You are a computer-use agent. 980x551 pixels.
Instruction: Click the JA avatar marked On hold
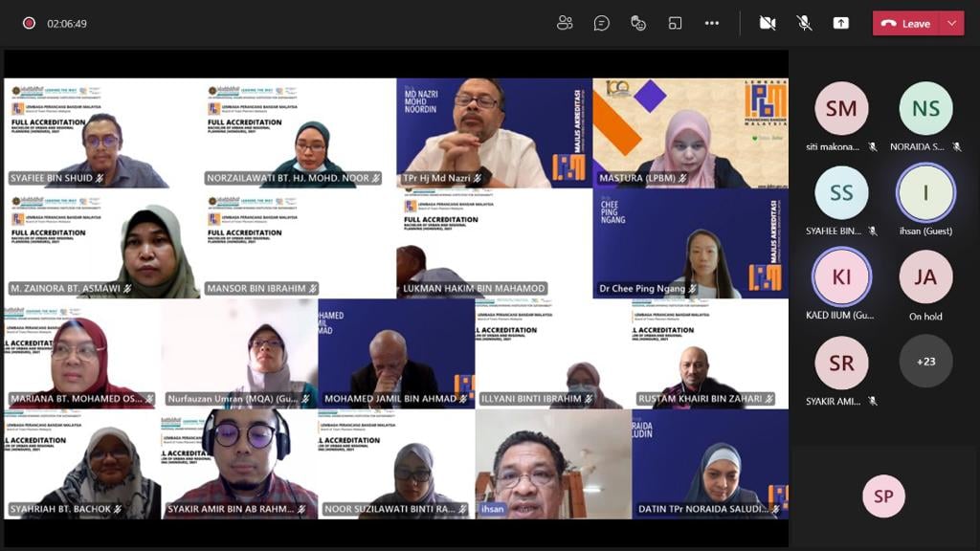(x=925, y=277)
